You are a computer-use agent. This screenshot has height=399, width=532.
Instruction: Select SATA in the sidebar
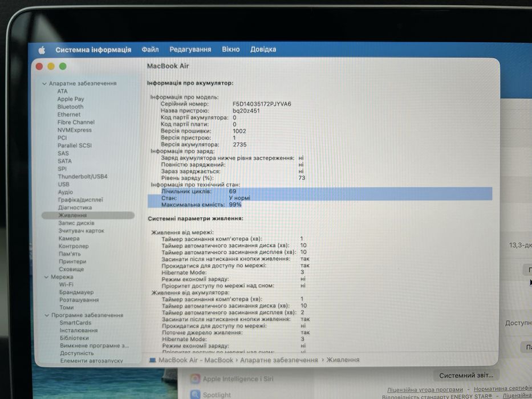click(x=64, y=161)
